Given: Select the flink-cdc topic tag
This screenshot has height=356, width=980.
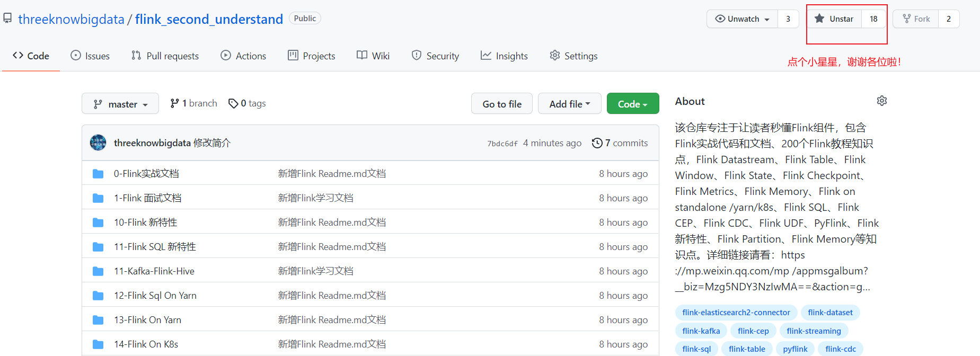Looking at the screenshot, I should point(841,349).
